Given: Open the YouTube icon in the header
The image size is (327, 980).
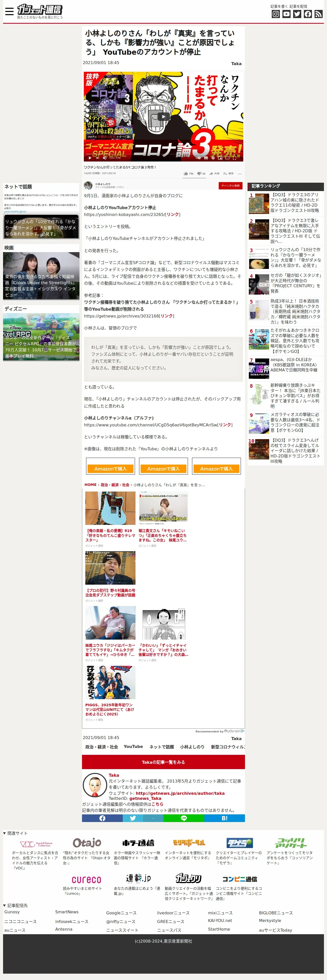Looking at the screenshot, I should point(287,14).
